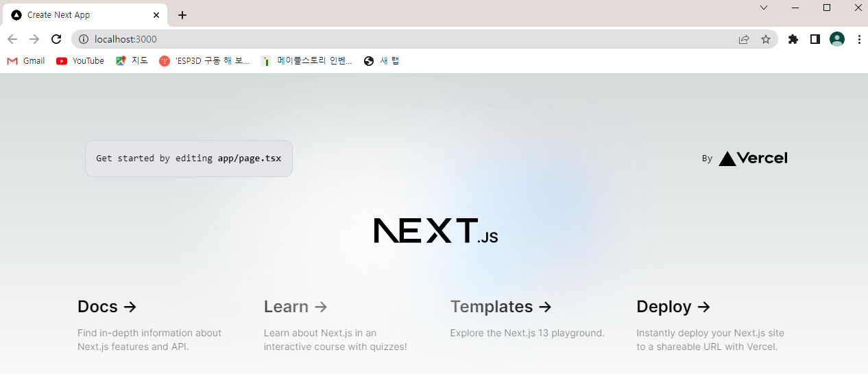Image resolution: width=868 pixels, height=374 pixels.
Task: Open the 새 탭 bookmark
Action: pos(381,61)
